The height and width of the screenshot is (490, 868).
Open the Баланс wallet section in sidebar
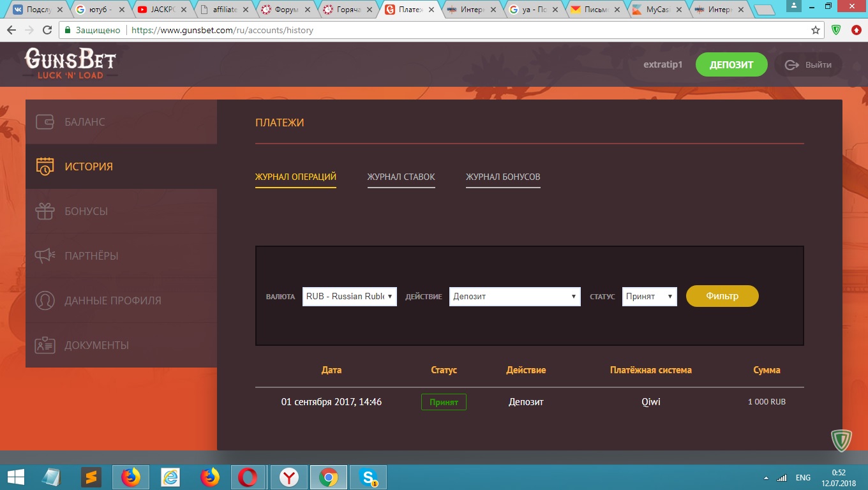[x=121, y=122]
